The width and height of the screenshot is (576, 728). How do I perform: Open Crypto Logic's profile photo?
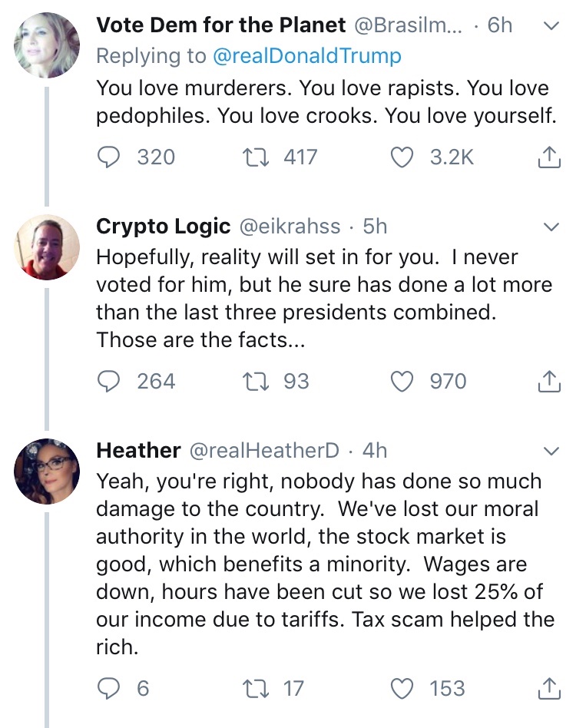pos(47,247)
